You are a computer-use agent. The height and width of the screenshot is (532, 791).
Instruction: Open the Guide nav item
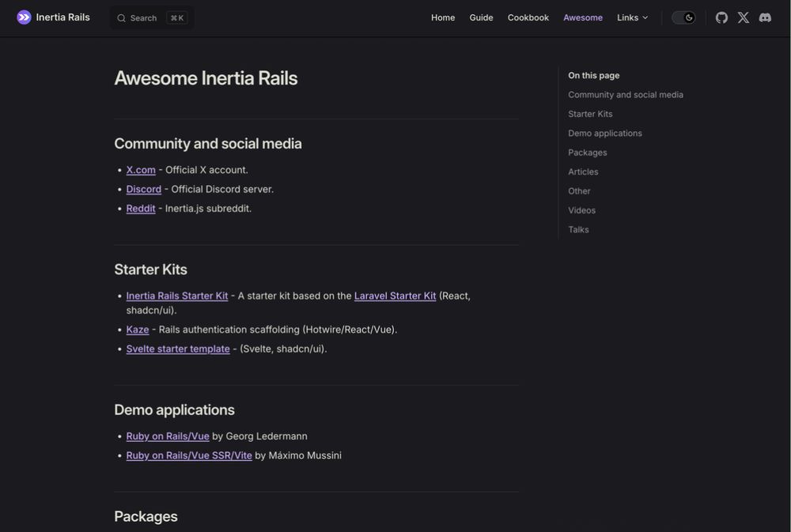(x=481, y=17)
